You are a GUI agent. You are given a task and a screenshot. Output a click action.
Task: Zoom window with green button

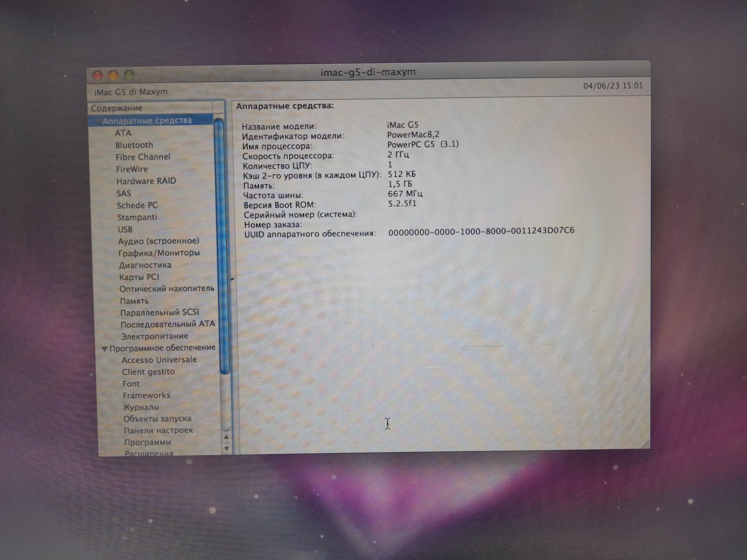coord(129,75)
